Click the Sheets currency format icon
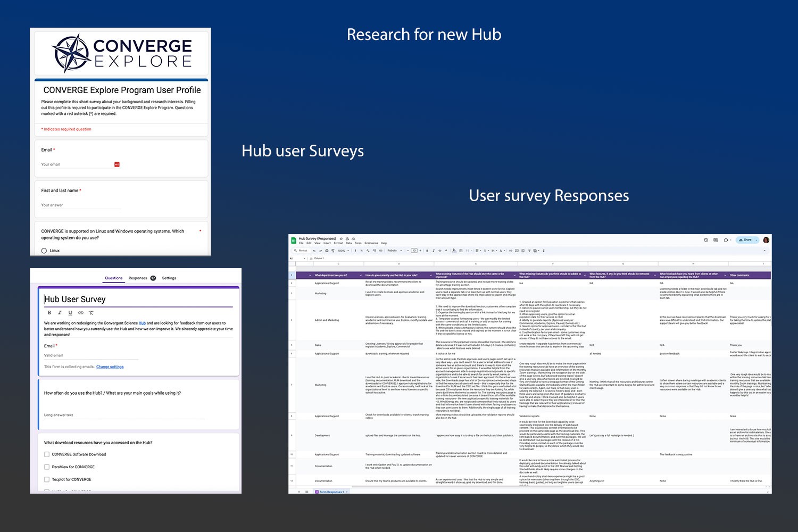Screen dimensions: 798x532 click(355, 251)
